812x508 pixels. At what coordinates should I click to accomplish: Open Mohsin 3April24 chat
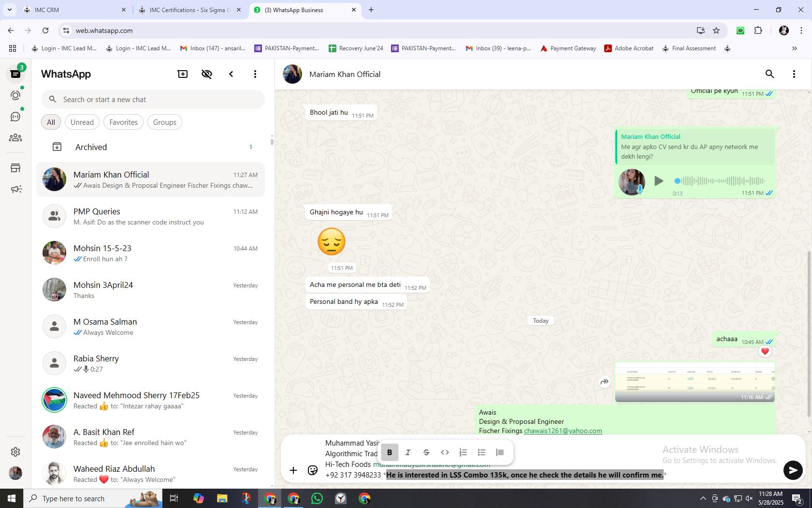click(150, 290)
